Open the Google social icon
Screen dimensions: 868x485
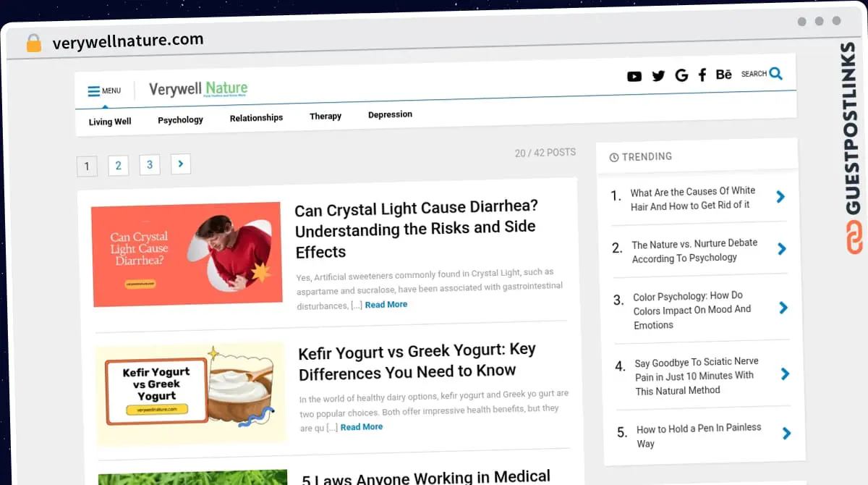[681, 75]
